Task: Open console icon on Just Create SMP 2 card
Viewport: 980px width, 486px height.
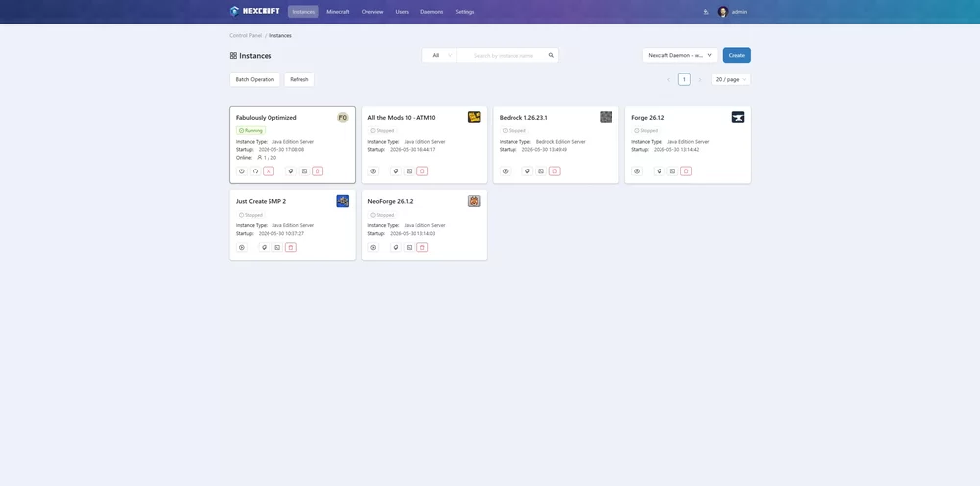Action: click(277, 247)
